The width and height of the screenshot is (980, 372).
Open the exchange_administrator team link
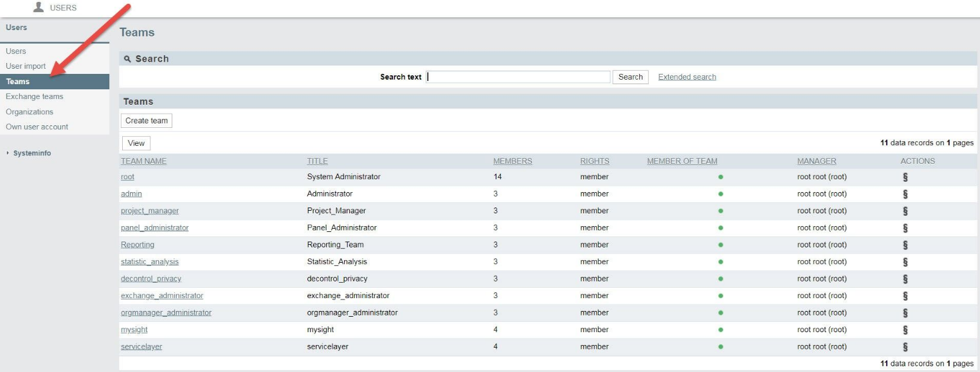pyautogui.click(x=162, y=296)
